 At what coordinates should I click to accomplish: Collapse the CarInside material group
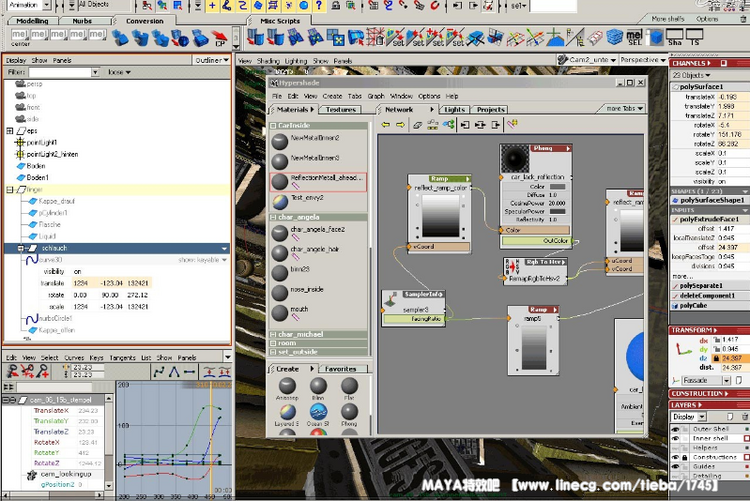coord(273,125)
